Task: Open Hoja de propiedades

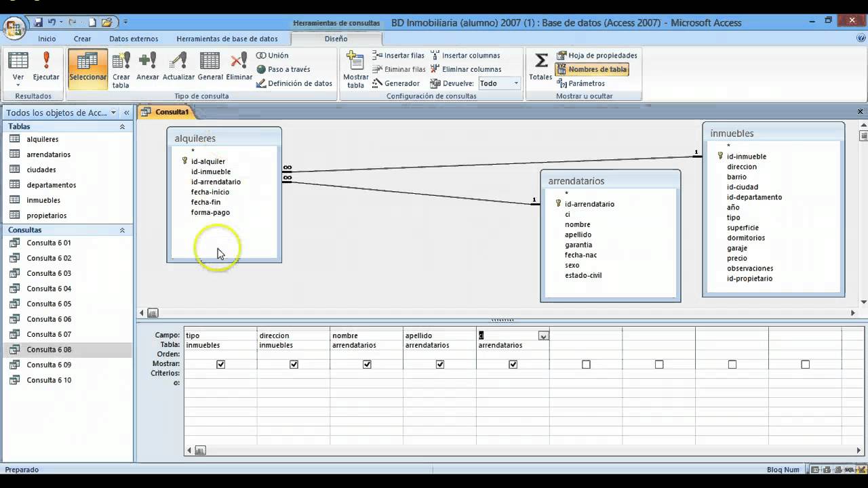Action: click(597, 56)
